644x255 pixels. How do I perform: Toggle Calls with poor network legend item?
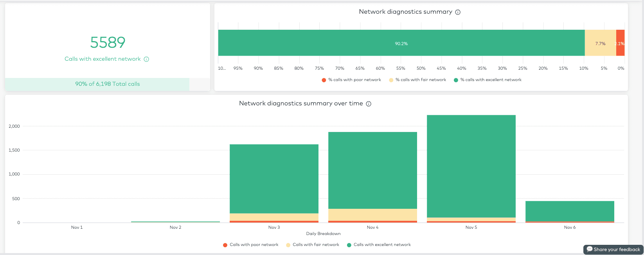point(250,245)
